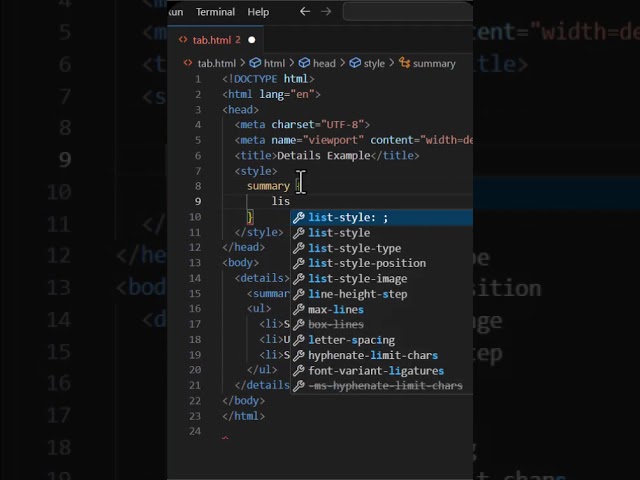The height and width of the screenshot is (480, 640).
Task: Open the Terminal menu
Action: (x=215, y=12)
